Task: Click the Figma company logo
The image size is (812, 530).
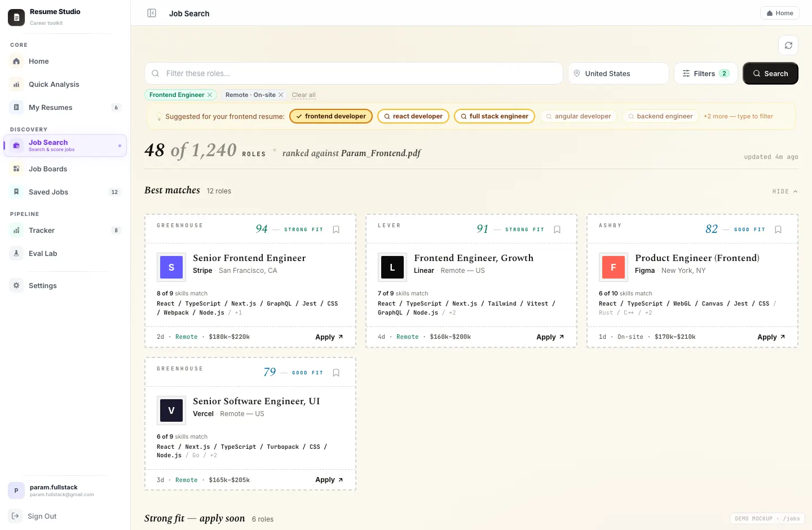Action: (614, 267)
